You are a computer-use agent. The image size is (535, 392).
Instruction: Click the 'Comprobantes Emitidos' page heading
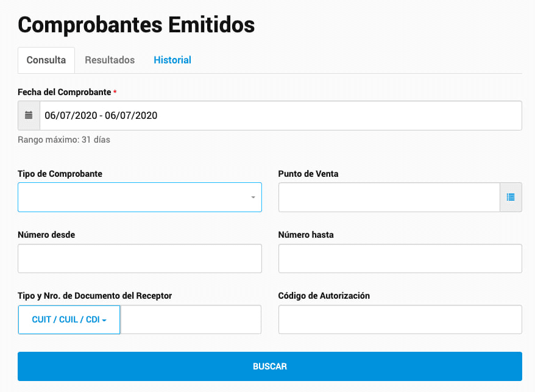tap(136, 25)
